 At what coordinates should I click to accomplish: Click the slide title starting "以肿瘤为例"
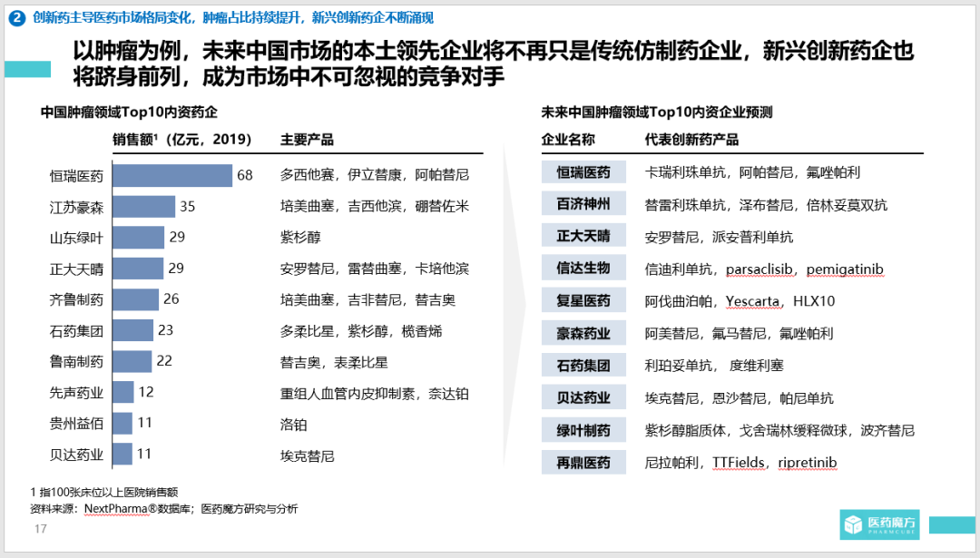(493, 64)
